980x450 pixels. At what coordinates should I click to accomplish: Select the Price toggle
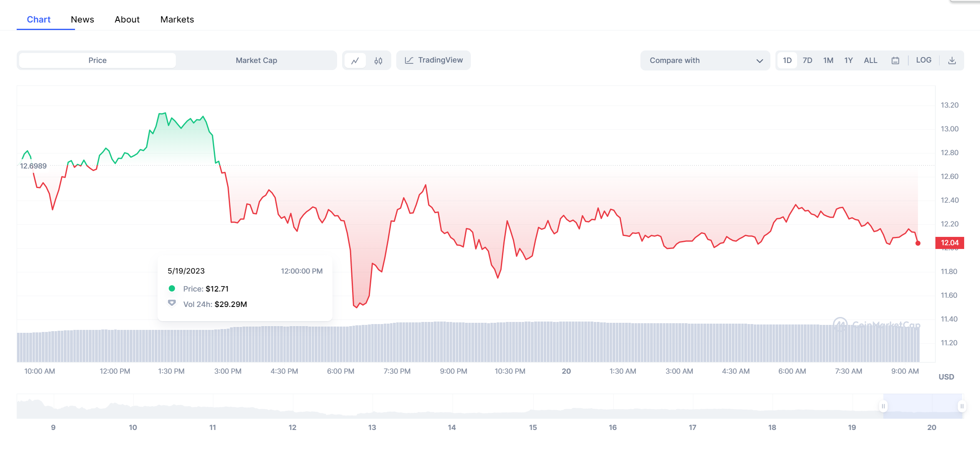pos(97,60)
